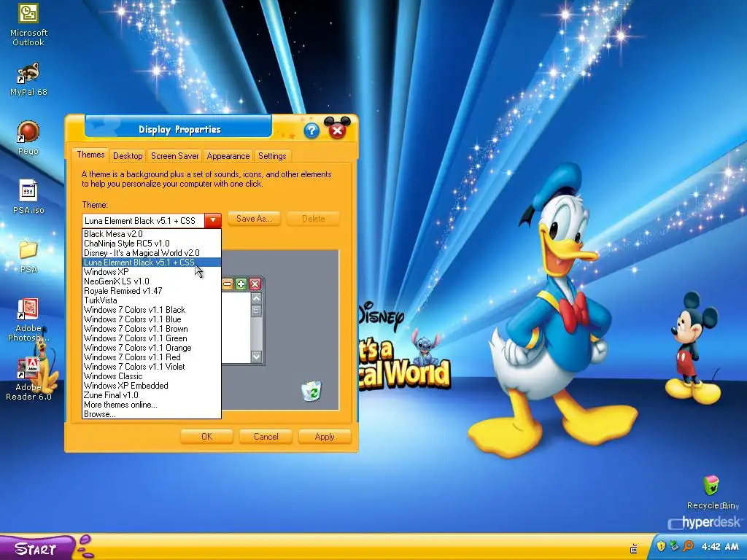Choose the Windows XP Embedded theme

click(x=152, y=386)
